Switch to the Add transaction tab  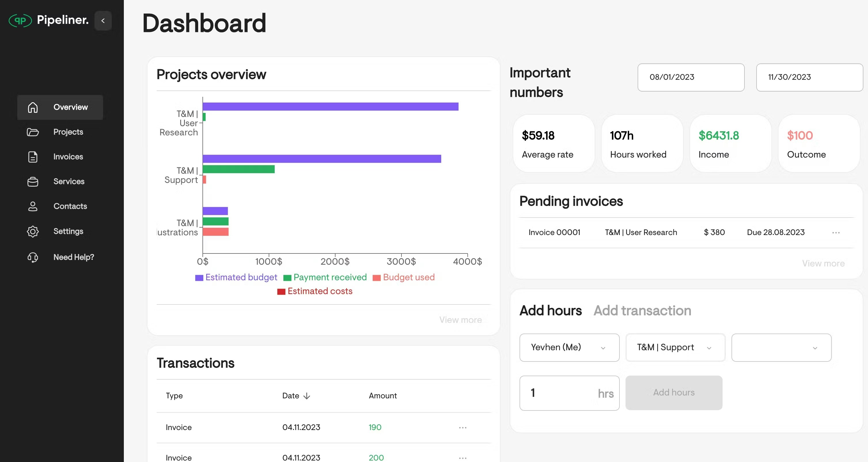pyautogui.click(x=642, y=310)
